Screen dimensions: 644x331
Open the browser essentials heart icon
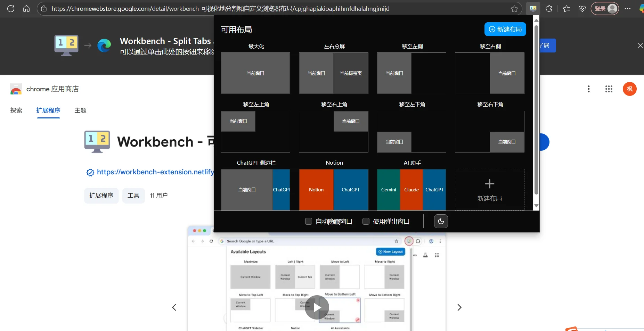(582, 9)
